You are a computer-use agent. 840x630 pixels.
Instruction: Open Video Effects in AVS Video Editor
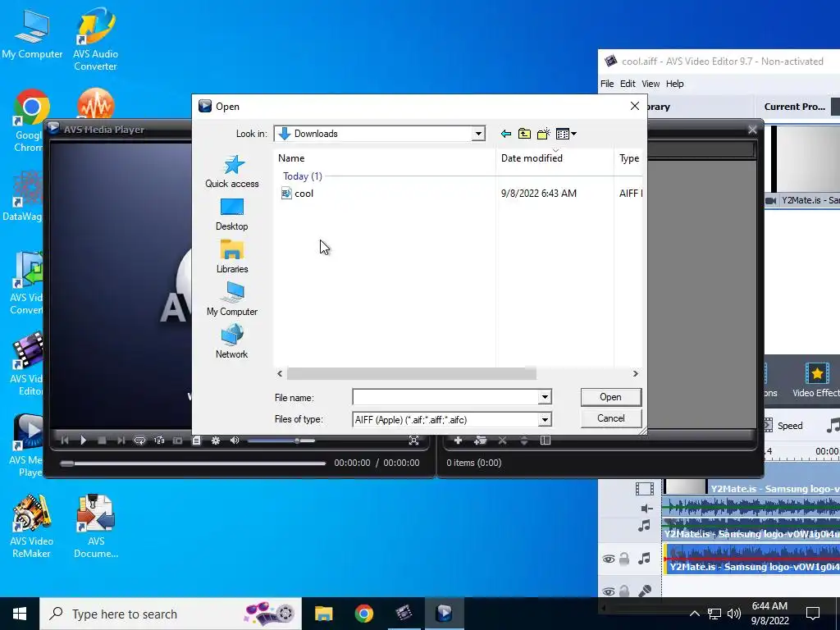[816, 381]
